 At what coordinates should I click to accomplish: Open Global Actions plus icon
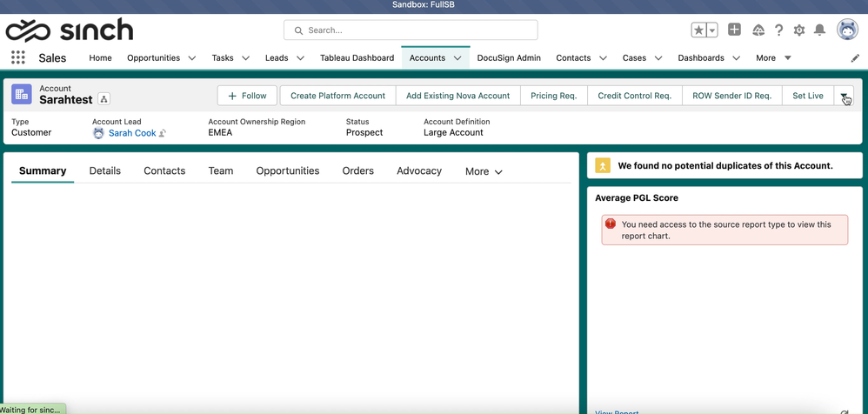pos(734,30)
